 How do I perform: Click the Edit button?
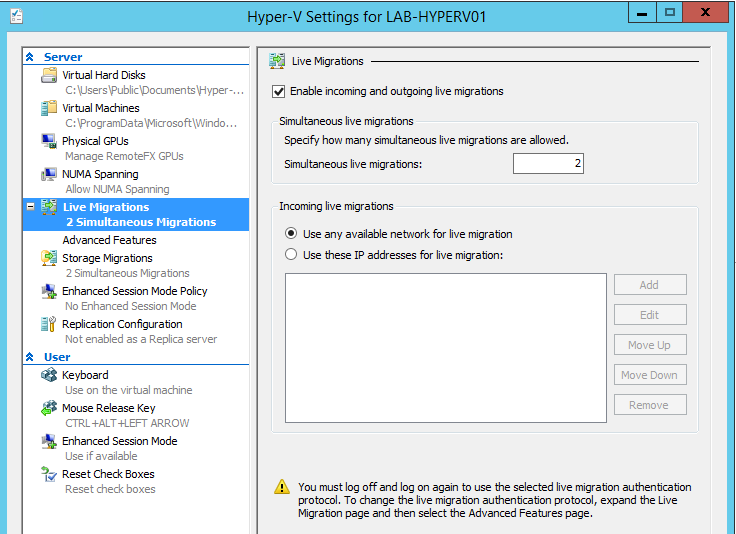pos(650,315)
